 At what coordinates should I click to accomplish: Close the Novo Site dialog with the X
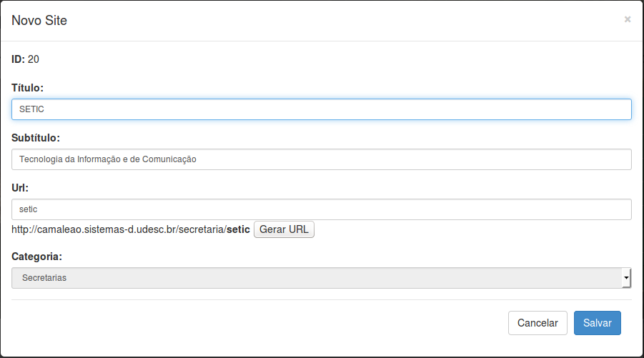click(627, 19)
